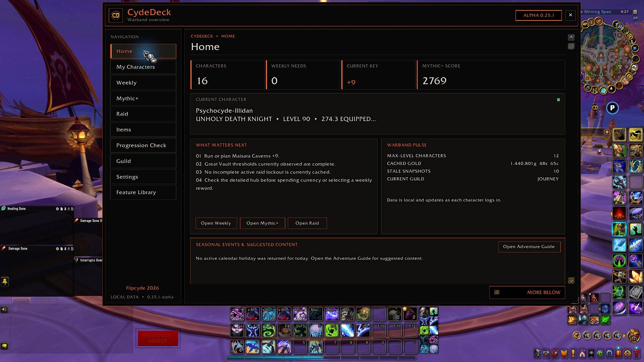The height and width of the screenshot is (362, 644).
Task: Click the CD minimap button
Action: (595, 108)
